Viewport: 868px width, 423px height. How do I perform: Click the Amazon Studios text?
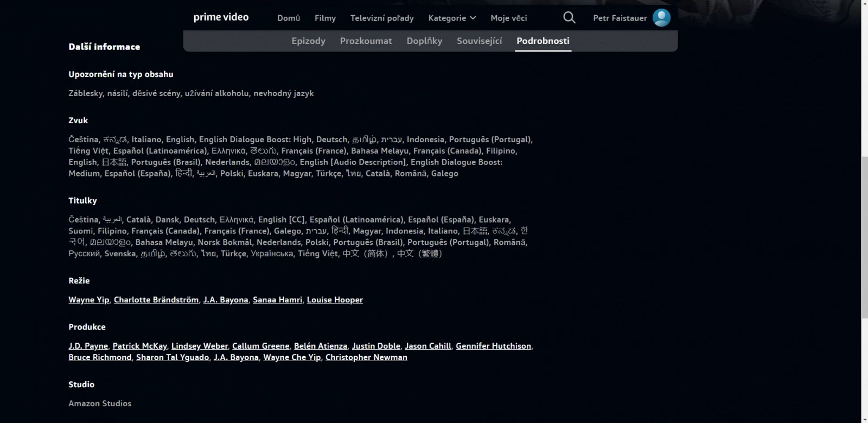pos(100,403)
